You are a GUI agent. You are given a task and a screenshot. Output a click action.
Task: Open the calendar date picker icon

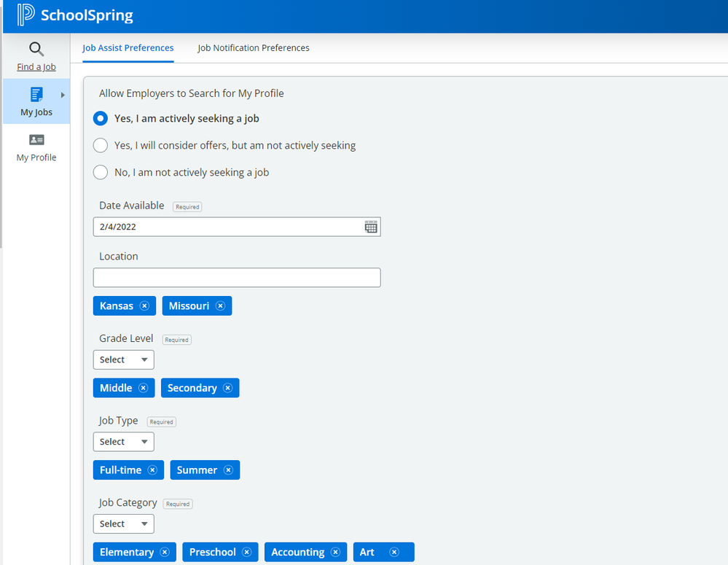[371, 227]
